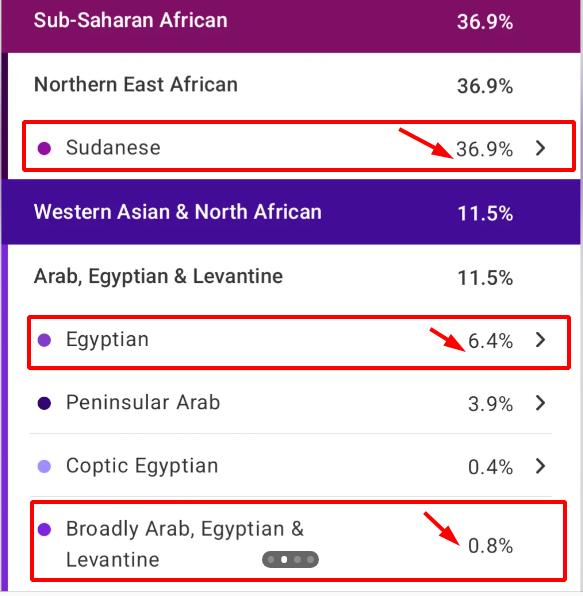Expand the Egyptian chevron arrow
Image resolution: width=583 pixels, height=596 pixels.
(x=540, y=339)
